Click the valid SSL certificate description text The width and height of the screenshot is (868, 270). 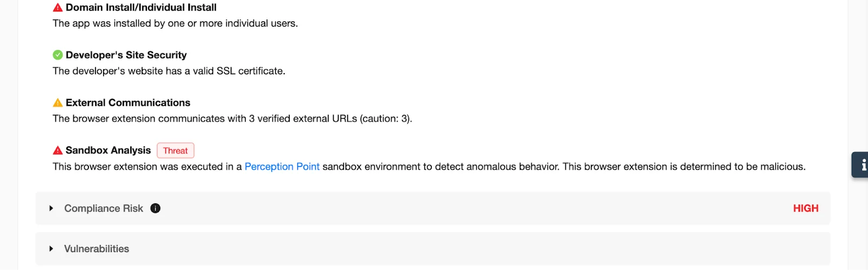(x=169, y=71)
